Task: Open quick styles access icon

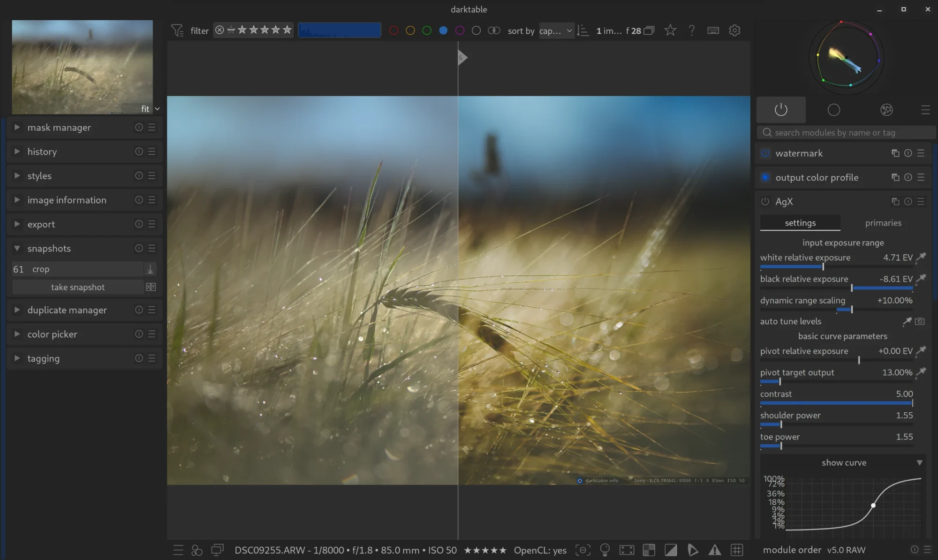Action: click(197, 550)
